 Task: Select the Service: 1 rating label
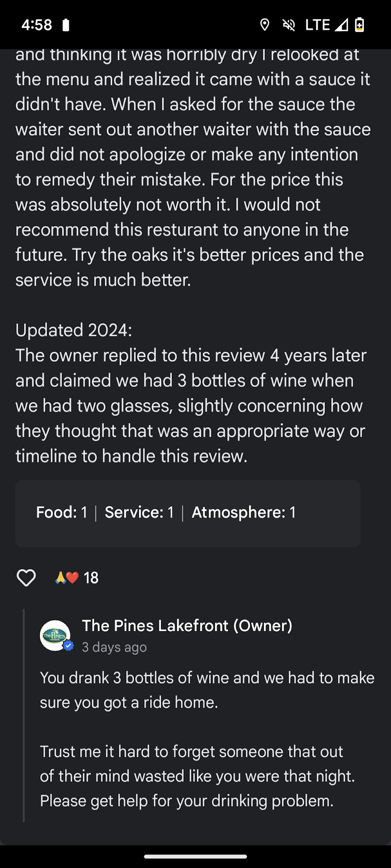(x=139, y=513)
